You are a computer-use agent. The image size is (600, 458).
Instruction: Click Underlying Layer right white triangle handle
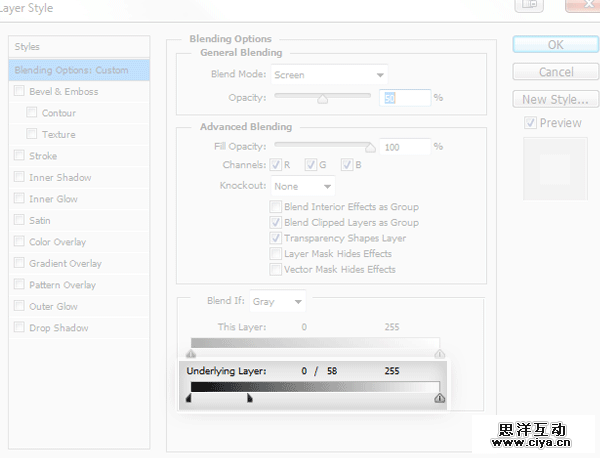point(439,398)
